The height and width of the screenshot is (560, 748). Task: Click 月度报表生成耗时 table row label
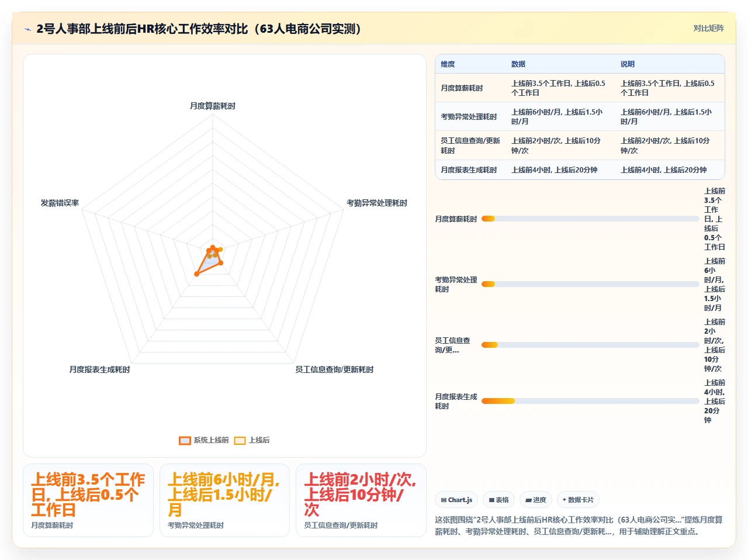click(x=469, y=170)
